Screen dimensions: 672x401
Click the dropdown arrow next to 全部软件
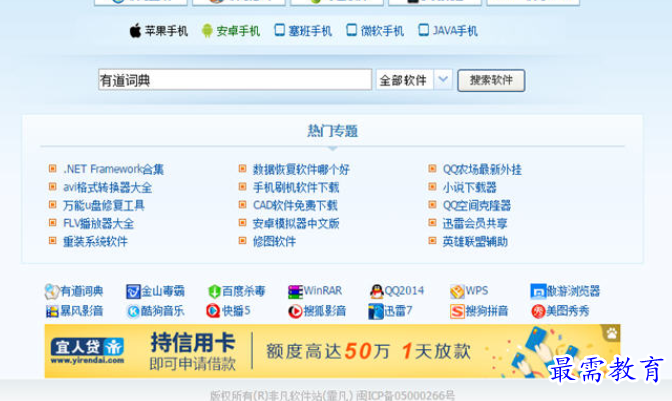point(443,80)
